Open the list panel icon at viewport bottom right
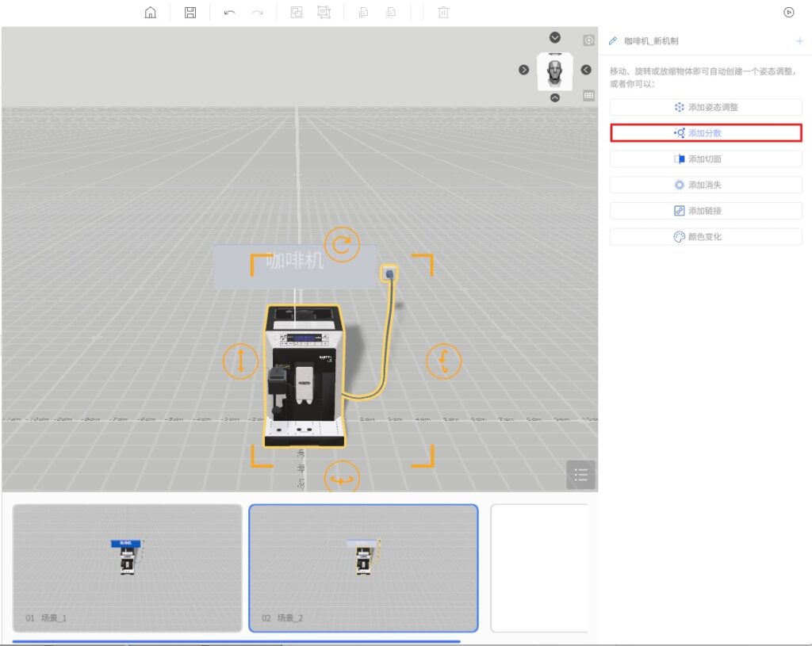 pyautogui.click(x=580, y=475)
